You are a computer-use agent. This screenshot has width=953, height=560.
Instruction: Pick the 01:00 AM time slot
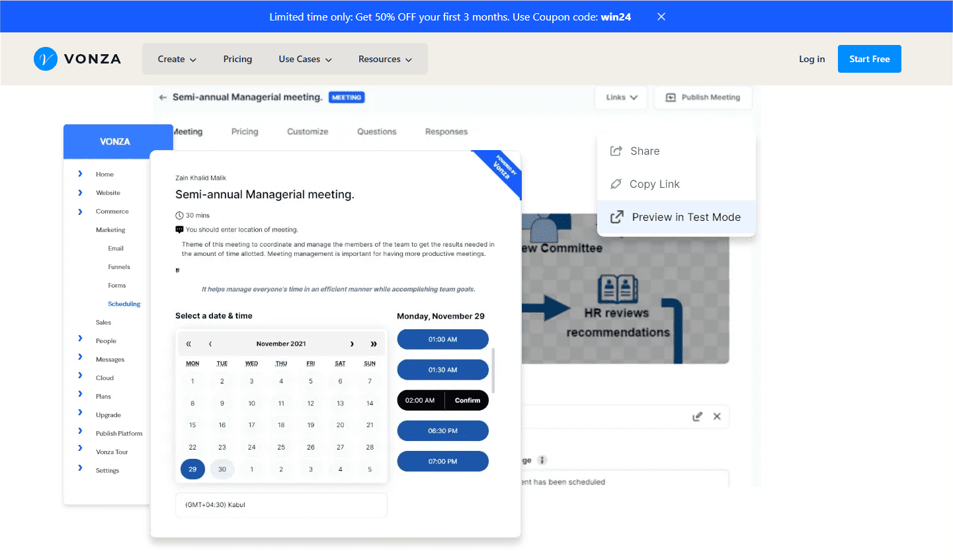coord(442,339)
